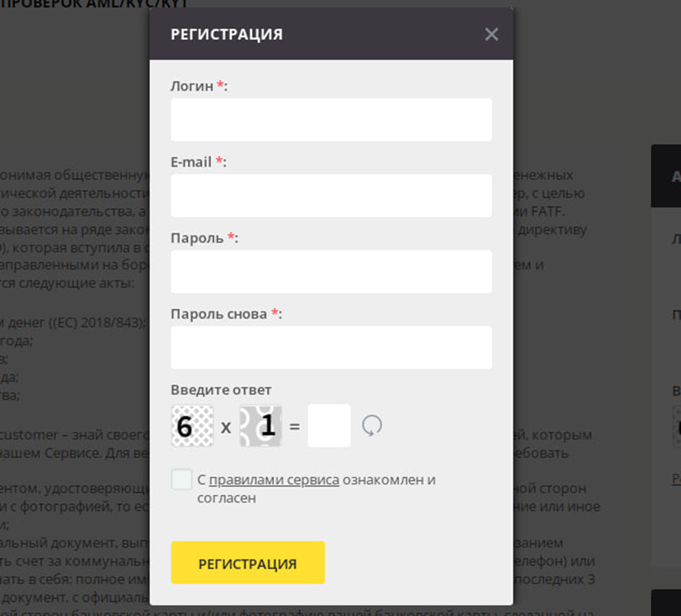
Task: Click the captcha image showing digit 6
Action: [192, 426]
